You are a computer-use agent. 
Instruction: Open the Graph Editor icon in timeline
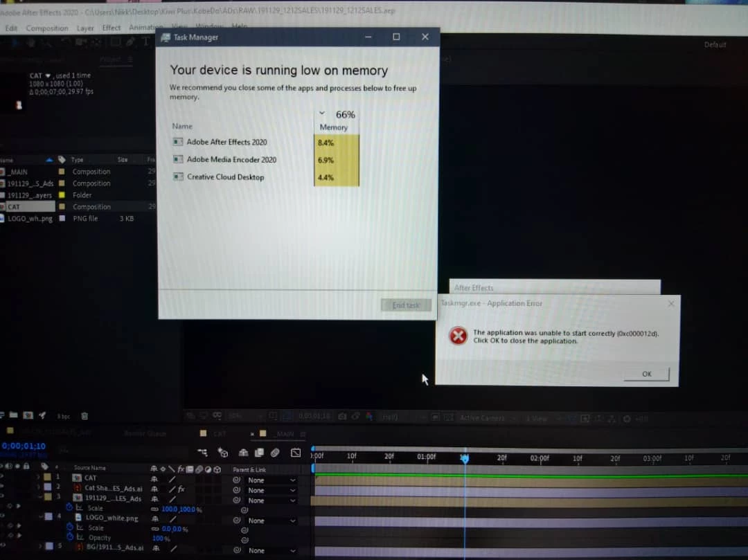(x=296, y=452)
